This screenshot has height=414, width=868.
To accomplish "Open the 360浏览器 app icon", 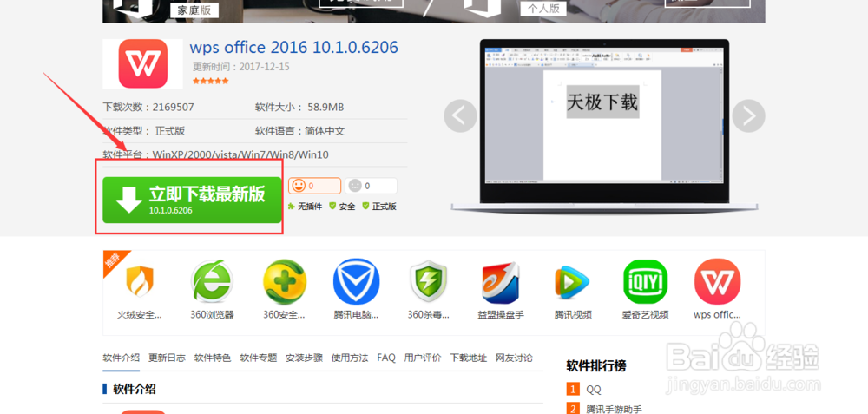I will pyautogui.click(x=212, y=281).
